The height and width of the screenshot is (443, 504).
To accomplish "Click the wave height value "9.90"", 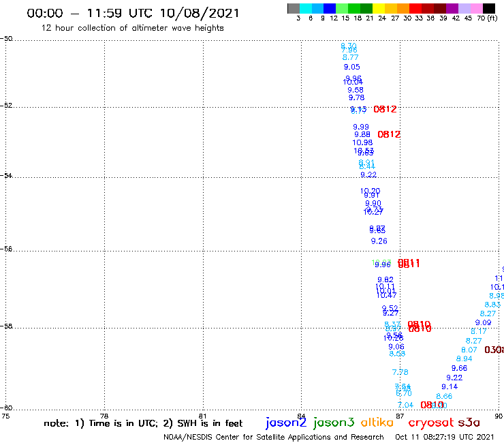I will tap(373, 203).
